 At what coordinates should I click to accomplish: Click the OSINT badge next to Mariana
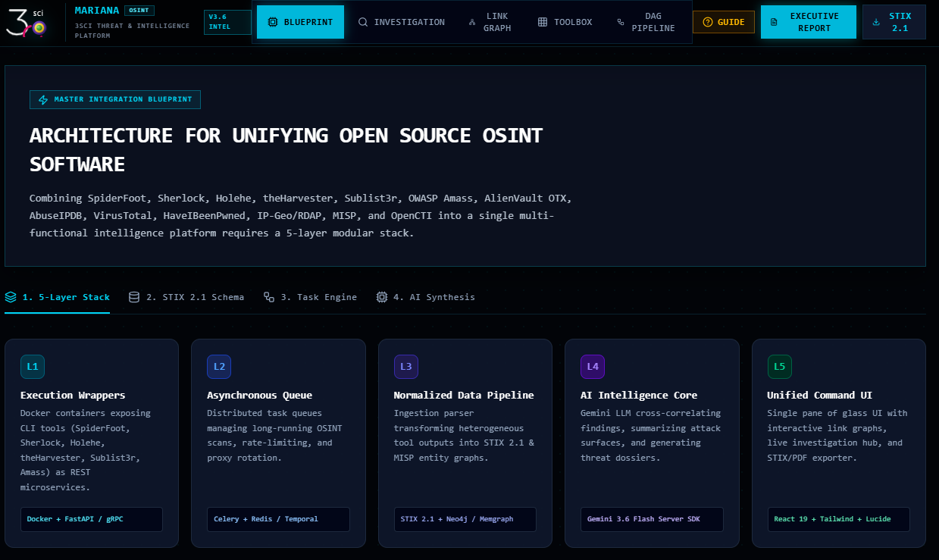[140, 11]
